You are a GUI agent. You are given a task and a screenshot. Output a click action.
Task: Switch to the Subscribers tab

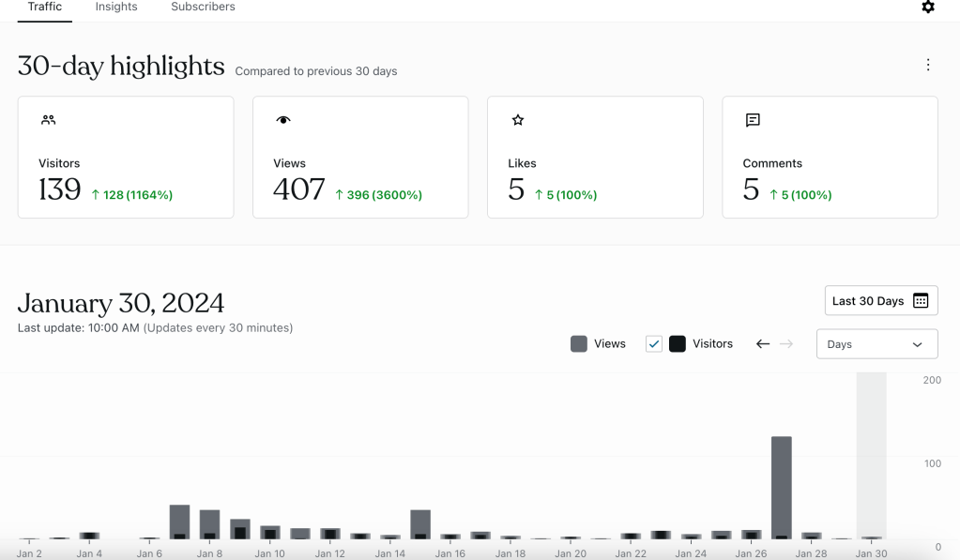(x=203, y=8)
